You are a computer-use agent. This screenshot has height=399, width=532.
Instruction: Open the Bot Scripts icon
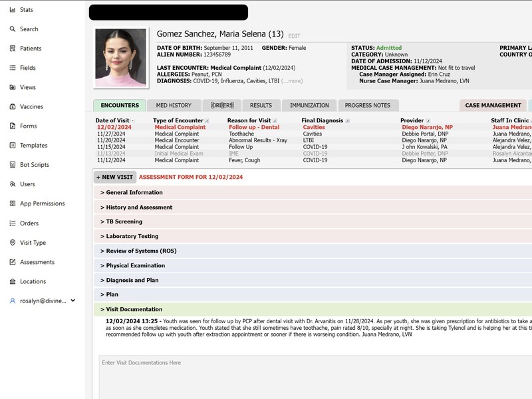[13, 165]
